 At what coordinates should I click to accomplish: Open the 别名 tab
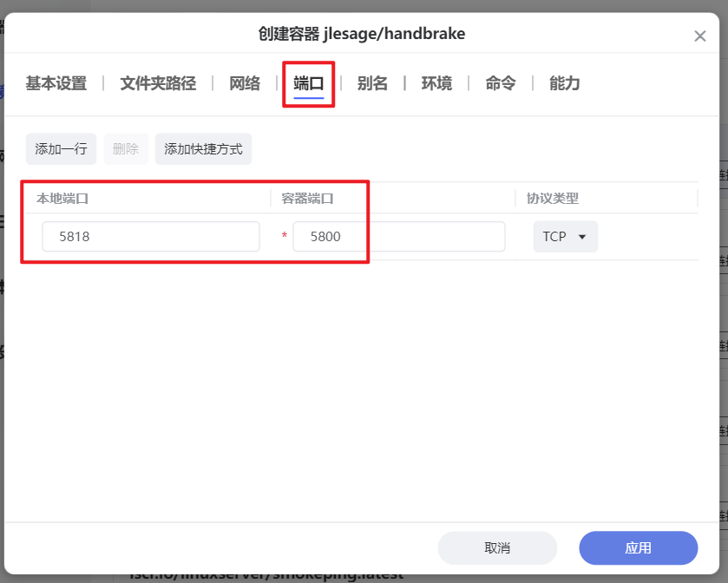(x=372, y=83)
